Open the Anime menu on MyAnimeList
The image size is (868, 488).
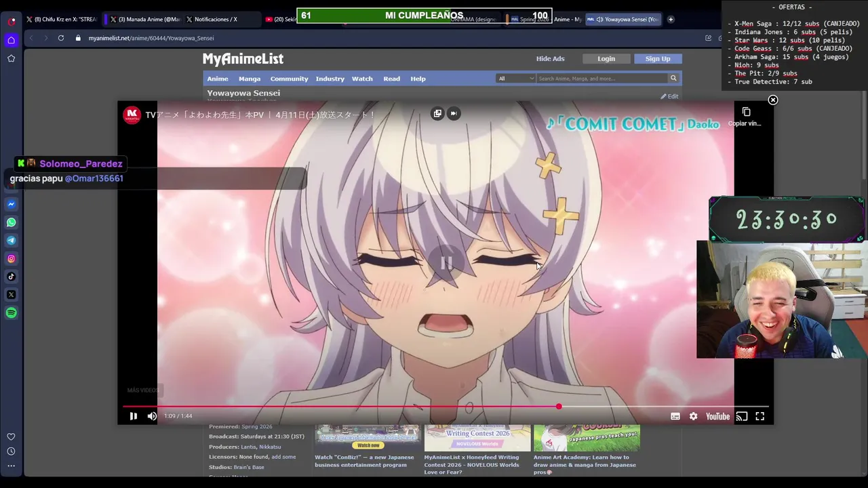(218, 79)
